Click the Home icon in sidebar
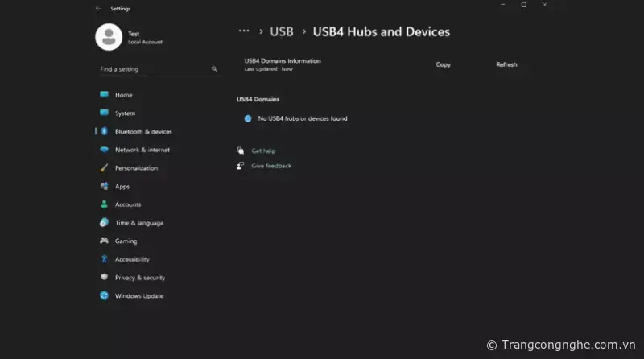The image size is (644, 359). point(104,95)
